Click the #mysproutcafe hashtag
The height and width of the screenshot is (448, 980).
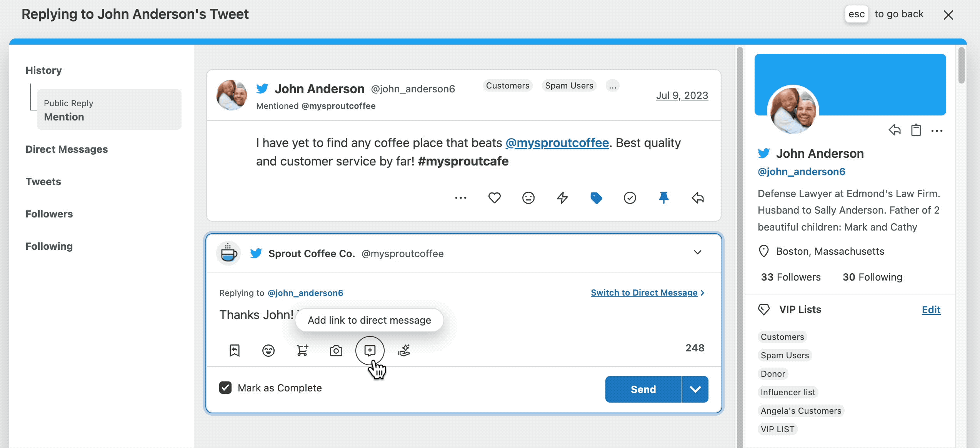click(x=463, y=161)
